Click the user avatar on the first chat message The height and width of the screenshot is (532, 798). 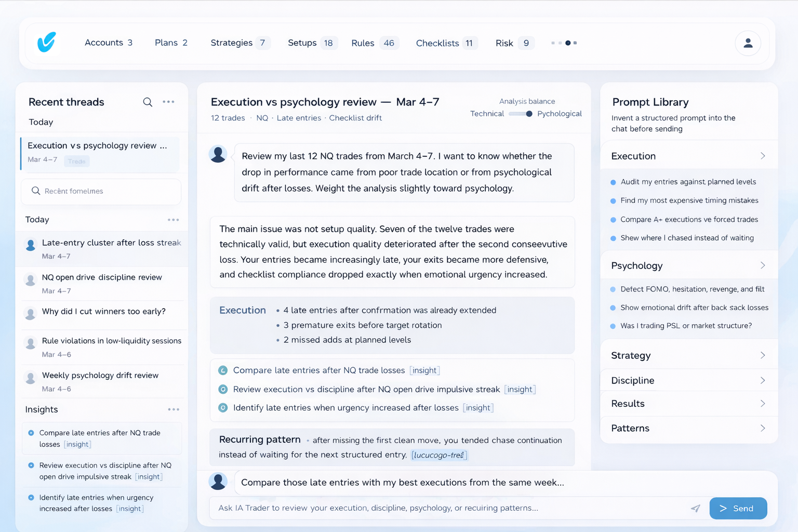tap(218, 154)
